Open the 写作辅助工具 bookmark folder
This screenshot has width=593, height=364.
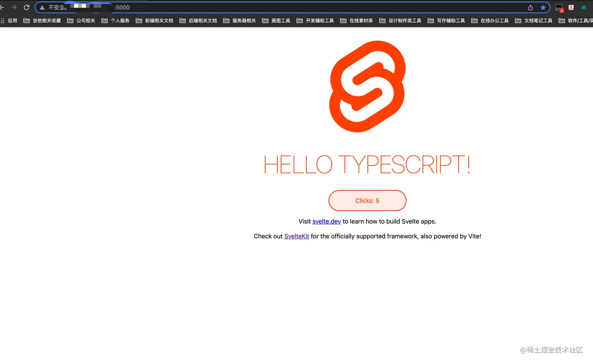(x=446, y=20)
